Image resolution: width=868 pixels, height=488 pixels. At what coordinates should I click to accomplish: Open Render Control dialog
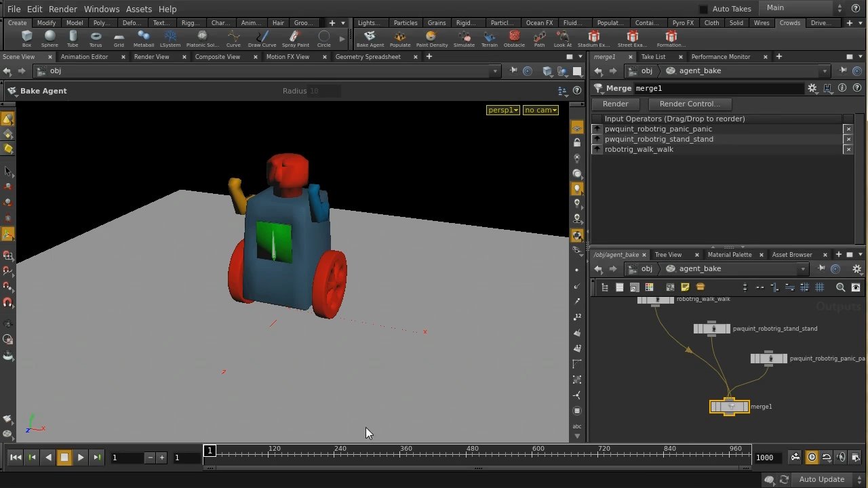(x=689, y=104)
